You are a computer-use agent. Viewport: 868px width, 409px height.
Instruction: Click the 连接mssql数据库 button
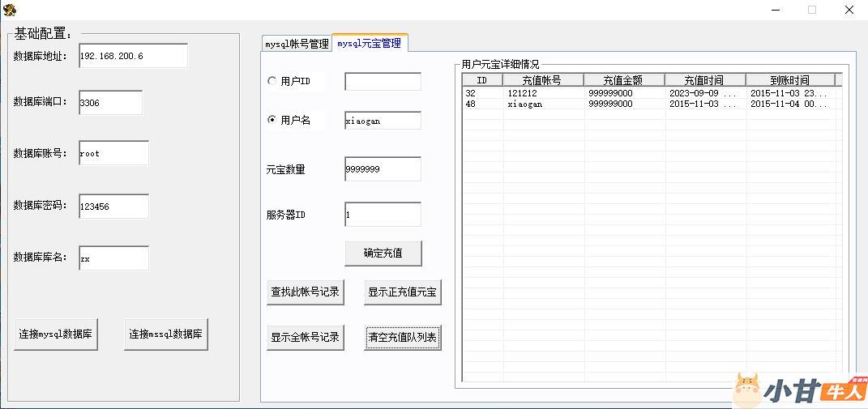(x=166, y=334)
